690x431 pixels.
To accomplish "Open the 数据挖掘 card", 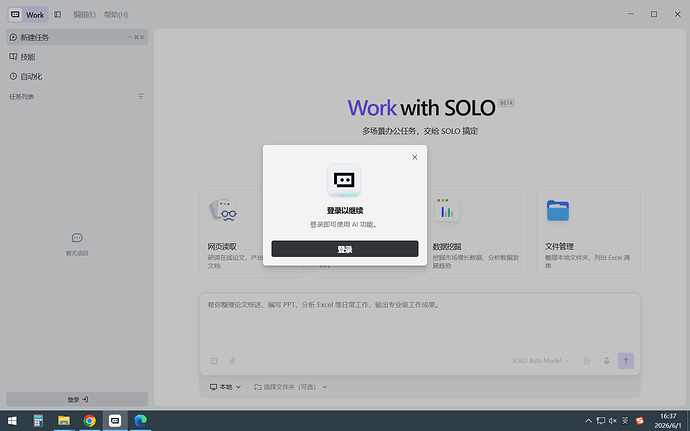I will 476,232.
